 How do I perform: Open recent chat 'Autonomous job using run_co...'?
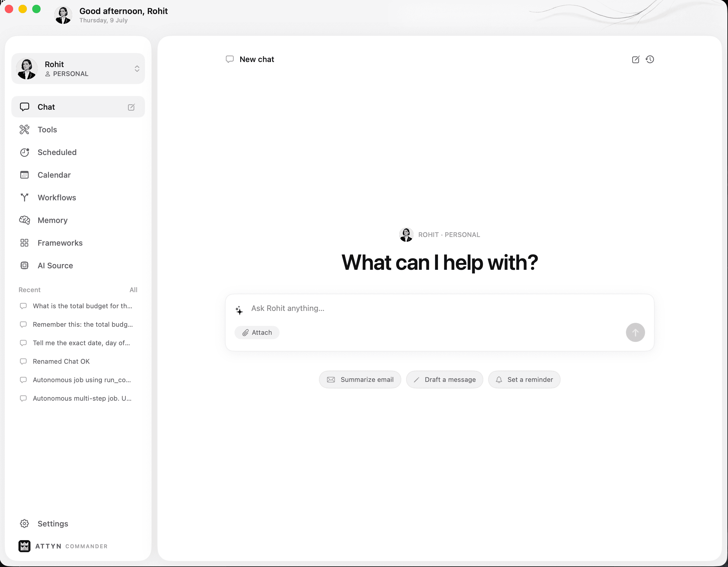click(78, 380)
